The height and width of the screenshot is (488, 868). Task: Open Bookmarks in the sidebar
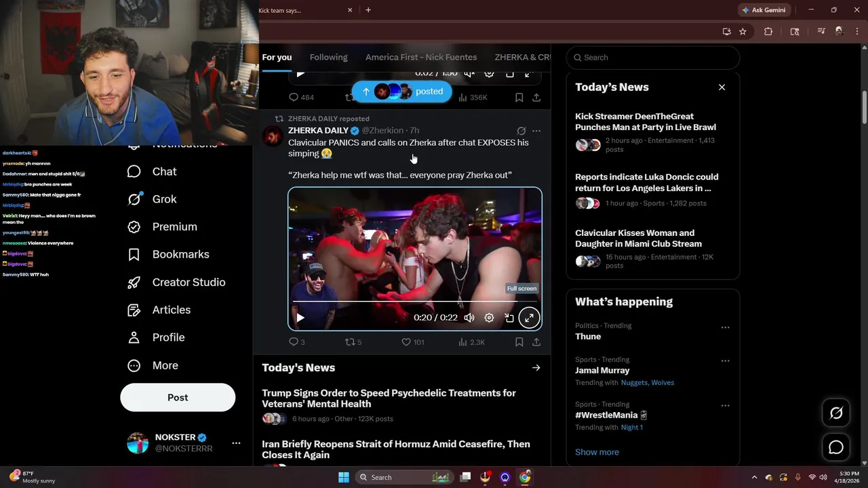pyautogui.click(x=168, y=254)
